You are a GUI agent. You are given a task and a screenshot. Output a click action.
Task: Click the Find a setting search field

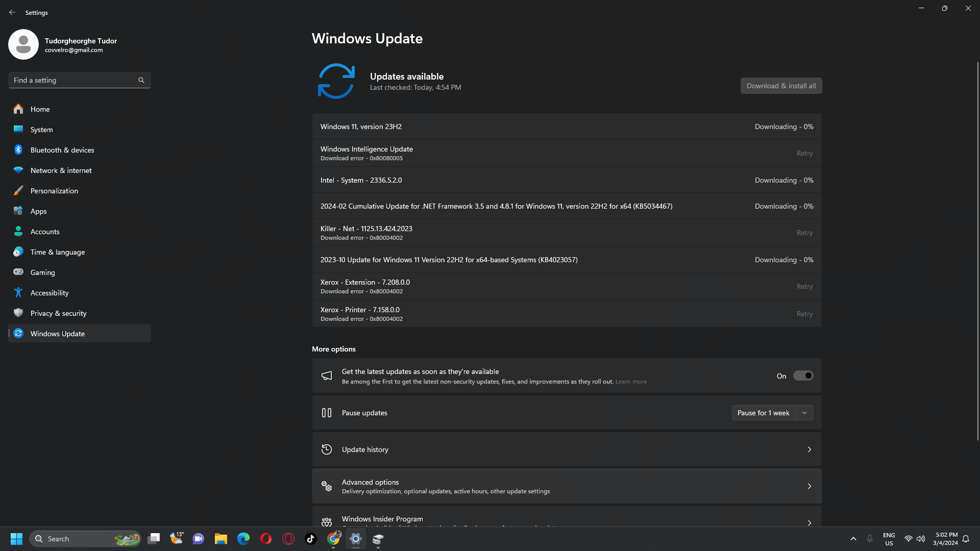pyautogui.click(x=79, y=80)
